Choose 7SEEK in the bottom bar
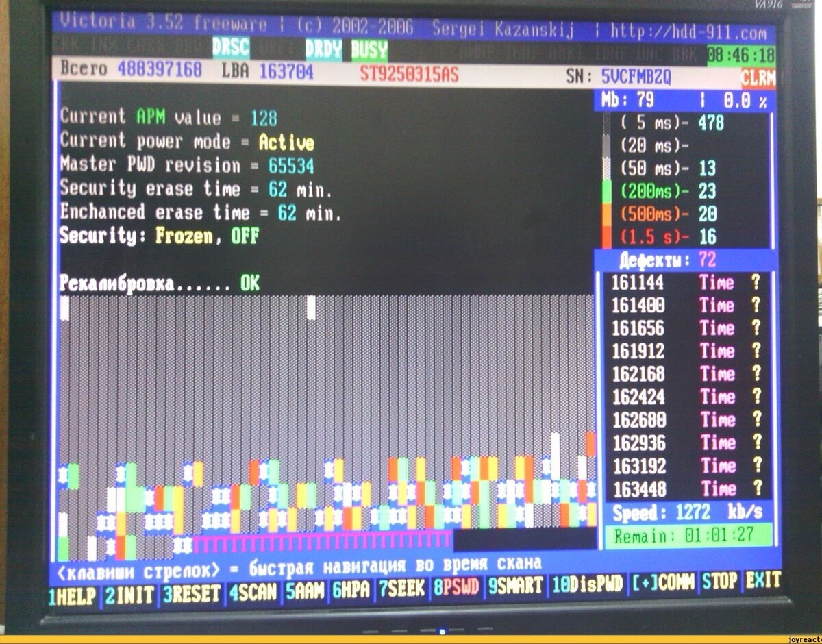The width and height of the screenshot is (822, 644). [402, 587]
